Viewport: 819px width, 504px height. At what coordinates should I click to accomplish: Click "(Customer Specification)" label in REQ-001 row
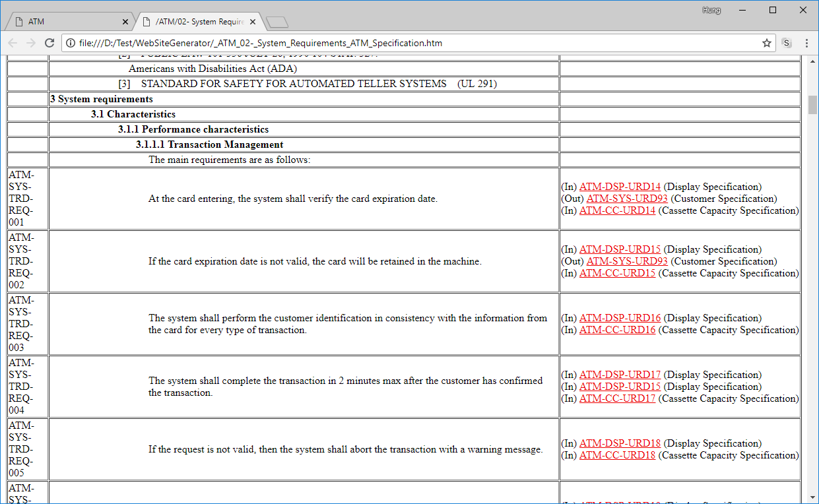(724, 199)
